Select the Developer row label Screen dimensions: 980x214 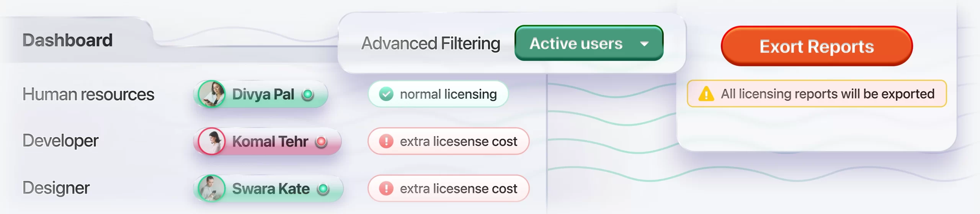tap(60, 141)
